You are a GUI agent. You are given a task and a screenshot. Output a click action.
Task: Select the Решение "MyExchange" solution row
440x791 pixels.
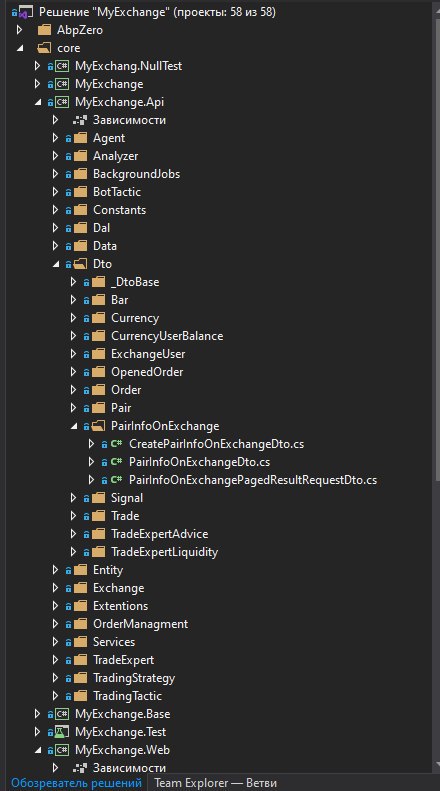click(x=157, y=12)
